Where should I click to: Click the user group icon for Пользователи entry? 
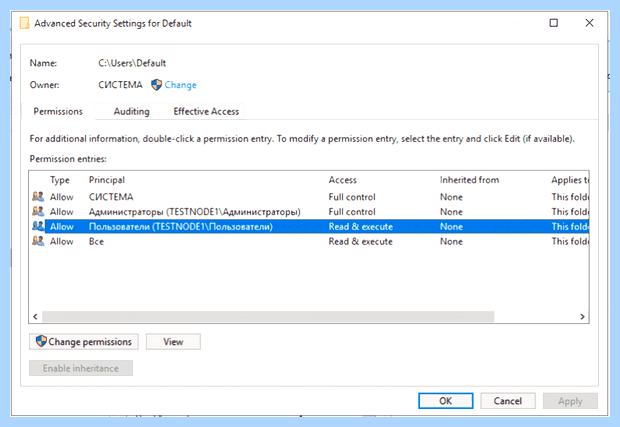[x=38, y=227]
